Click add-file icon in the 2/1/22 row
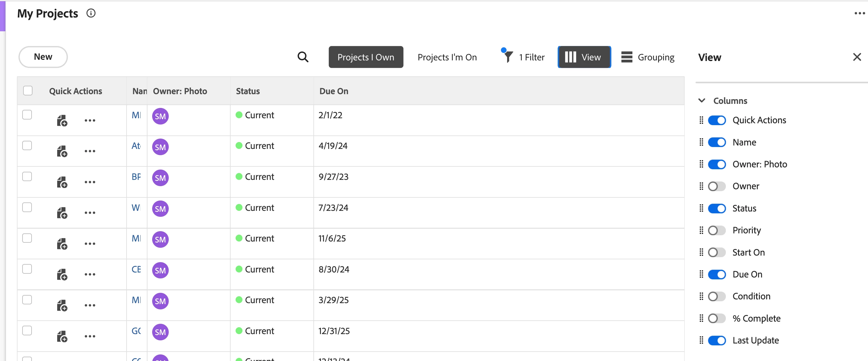The height and width of the screenshot is (361, 868). (x=62, y=120)
